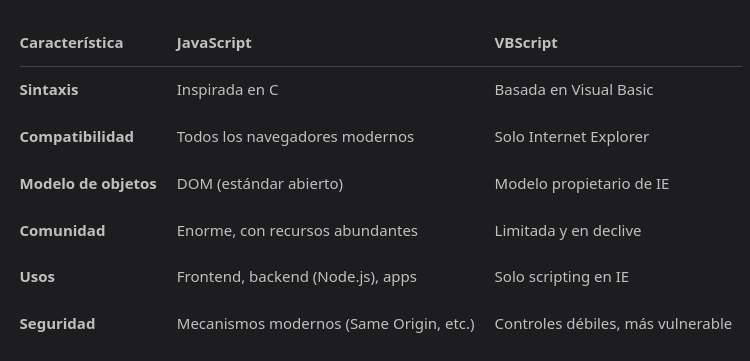Click the JavaScript column header
Image resolution: width=750 pixels, height=361 pixels.
[214, 43]
